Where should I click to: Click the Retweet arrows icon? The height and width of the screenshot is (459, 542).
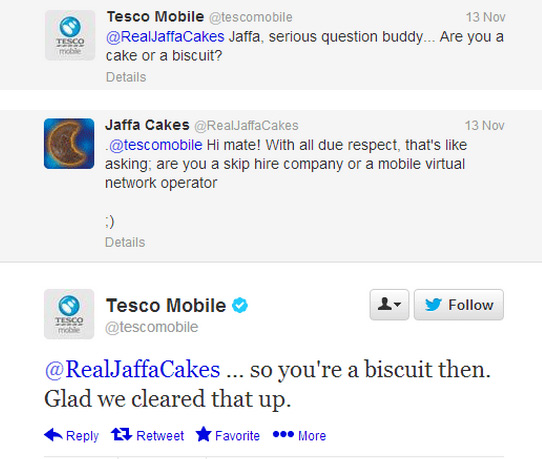pyautogui.click(x=121, y=434)
